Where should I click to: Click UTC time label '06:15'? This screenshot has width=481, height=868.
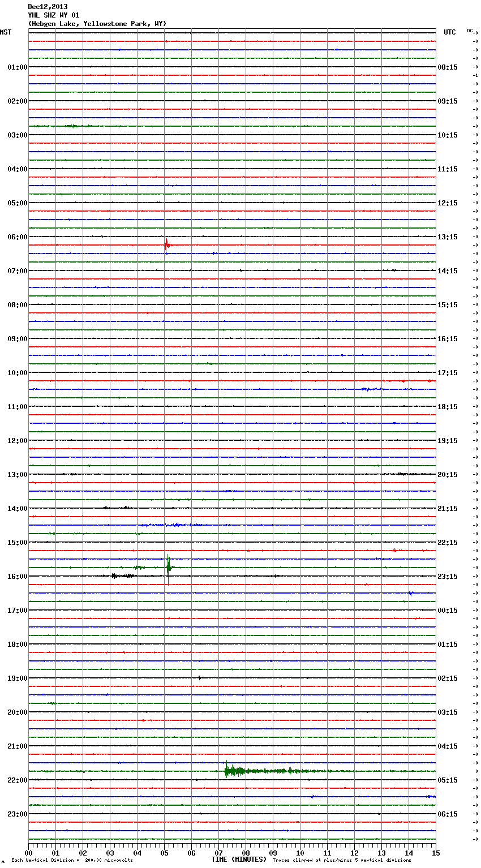click(x=448, y=814)
